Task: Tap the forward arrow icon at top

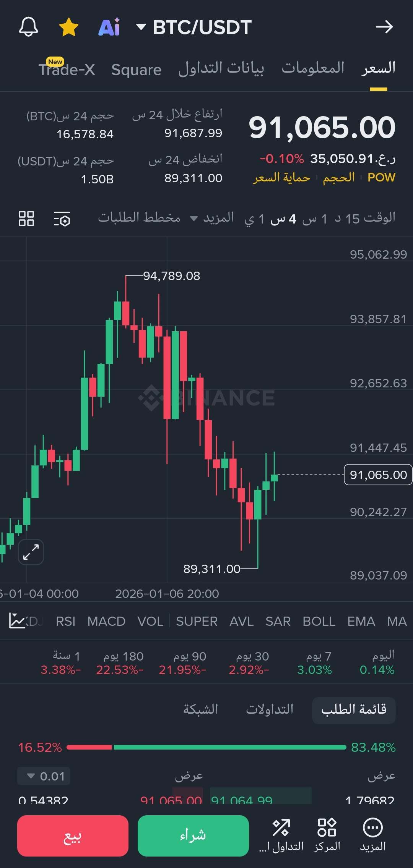Action: 384,27
